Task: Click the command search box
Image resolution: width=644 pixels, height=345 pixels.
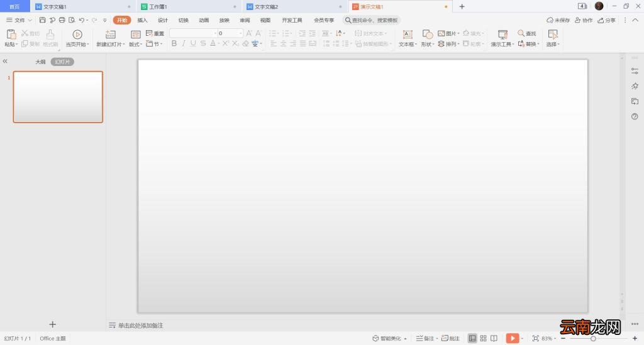Action: [x=372, y=20]
